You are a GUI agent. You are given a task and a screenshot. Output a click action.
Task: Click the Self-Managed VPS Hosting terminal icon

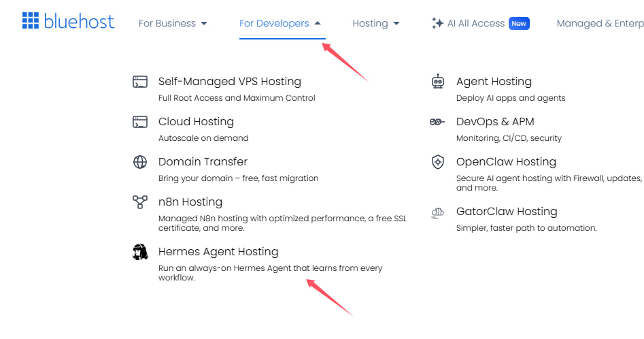[x=140, y=82]
